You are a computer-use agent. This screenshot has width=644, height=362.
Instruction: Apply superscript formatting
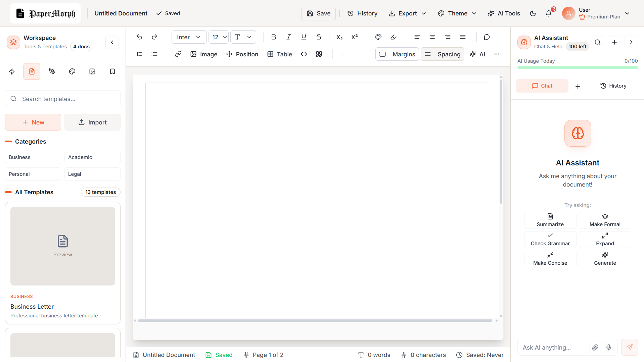355,37
